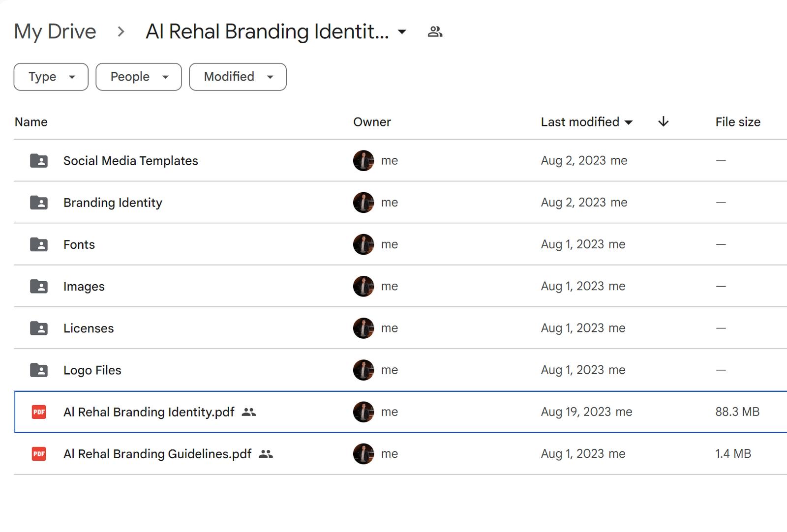Screen dimensions: 787x532
Task: Click the 'me' owner text in Licenses row
Action: (x=390, y=328)
